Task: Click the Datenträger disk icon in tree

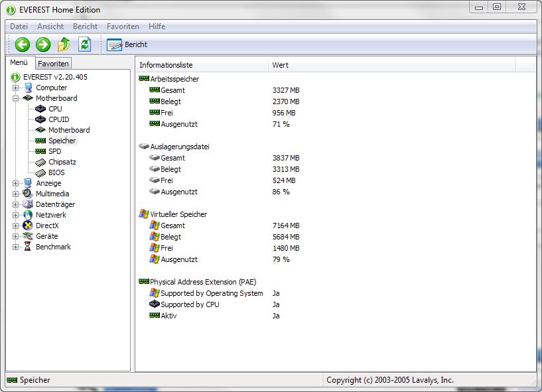Action: point(28,205)
